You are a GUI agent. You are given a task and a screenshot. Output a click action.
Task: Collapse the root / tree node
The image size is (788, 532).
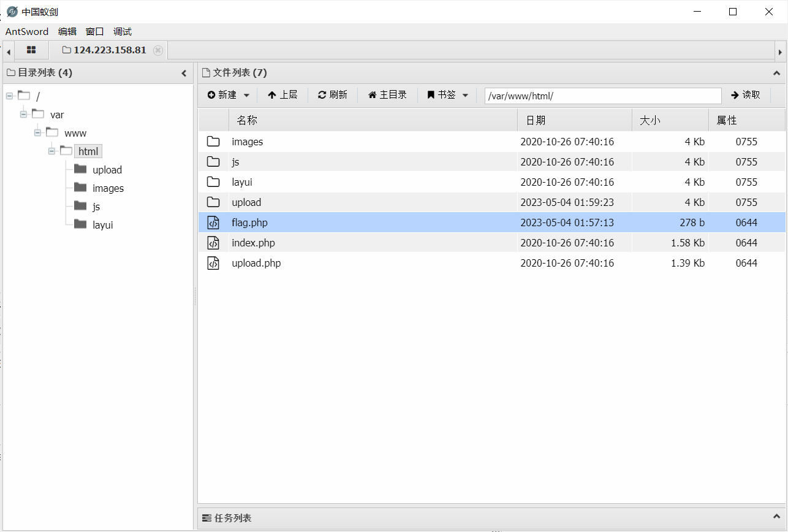tap(9, 96)
